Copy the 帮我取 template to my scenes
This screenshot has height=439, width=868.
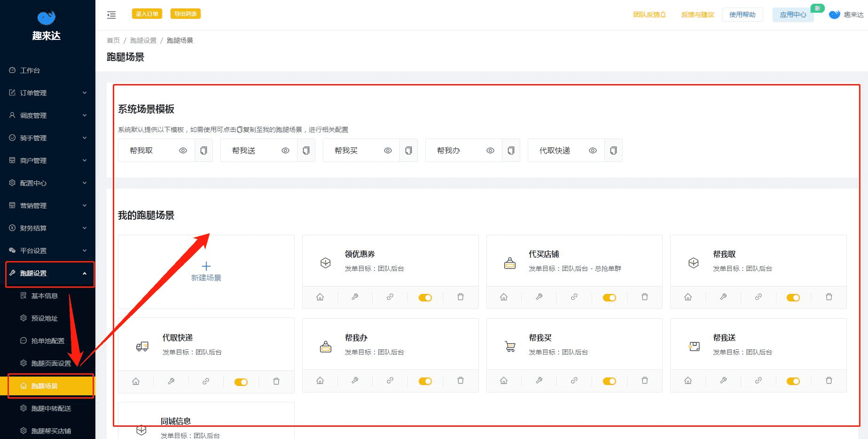[x=203, y=151]
